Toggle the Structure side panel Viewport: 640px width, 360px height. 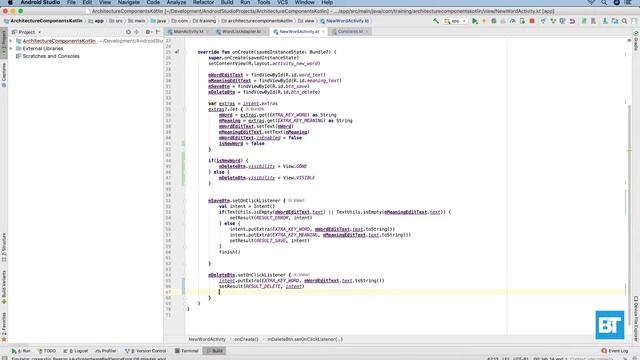[4, 247]
